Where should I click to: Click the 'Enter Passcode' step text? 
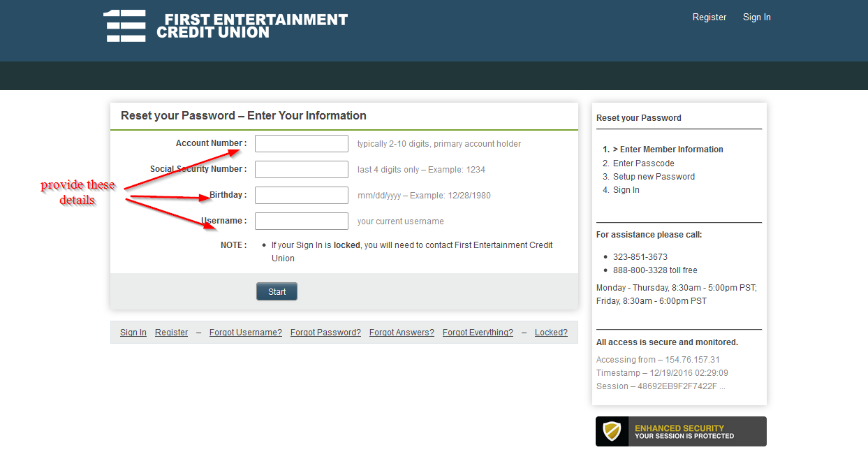(644, 163)
